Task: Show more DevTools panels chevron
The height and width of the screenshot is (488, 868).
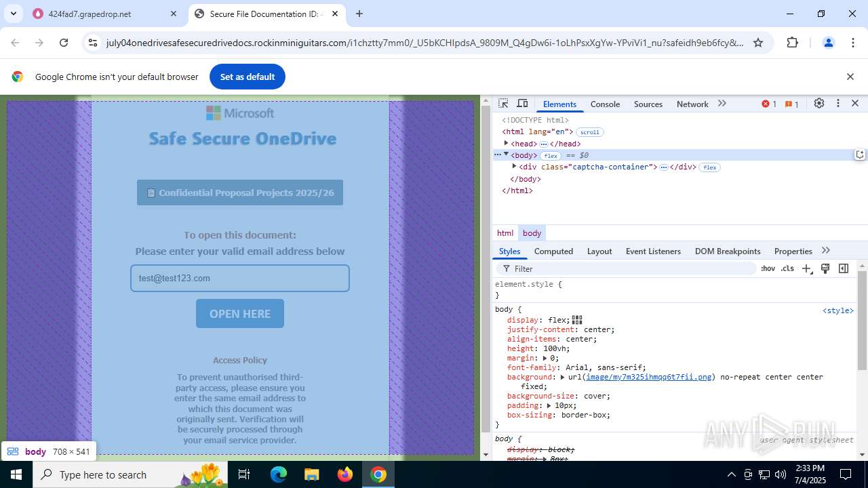Action: [722, 104]
